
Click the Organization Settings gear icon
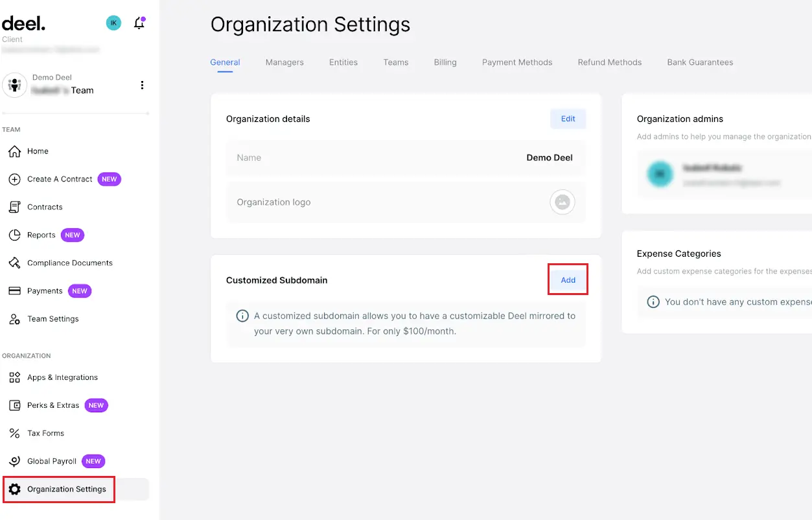(x=14, y=489)
